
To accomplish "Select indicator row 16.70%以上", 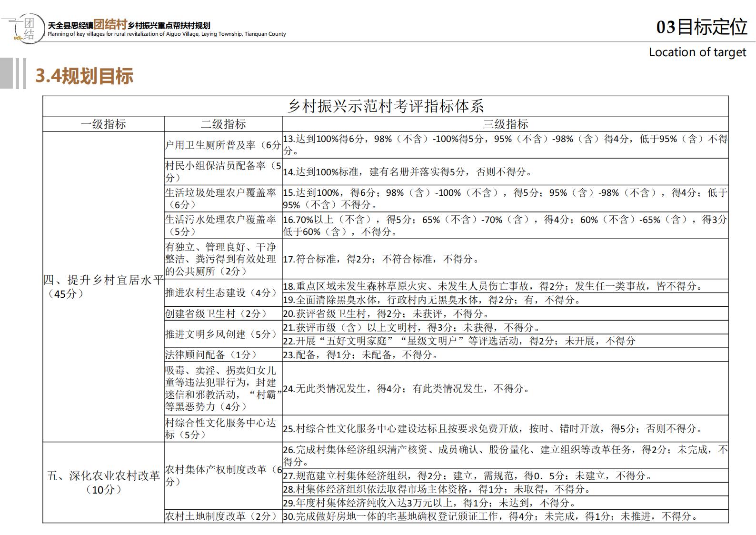I will point(506,225).
